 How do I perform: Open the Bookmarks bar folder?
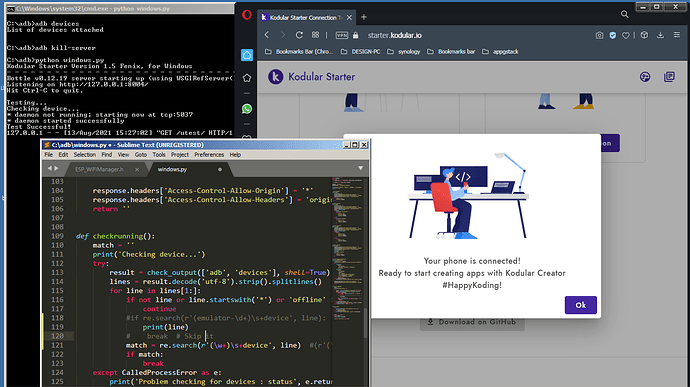451,52
